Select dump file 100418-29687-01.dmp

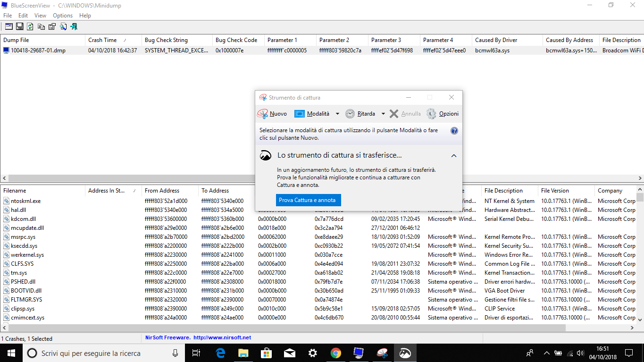pyautogui.click(x=38, y=50)
